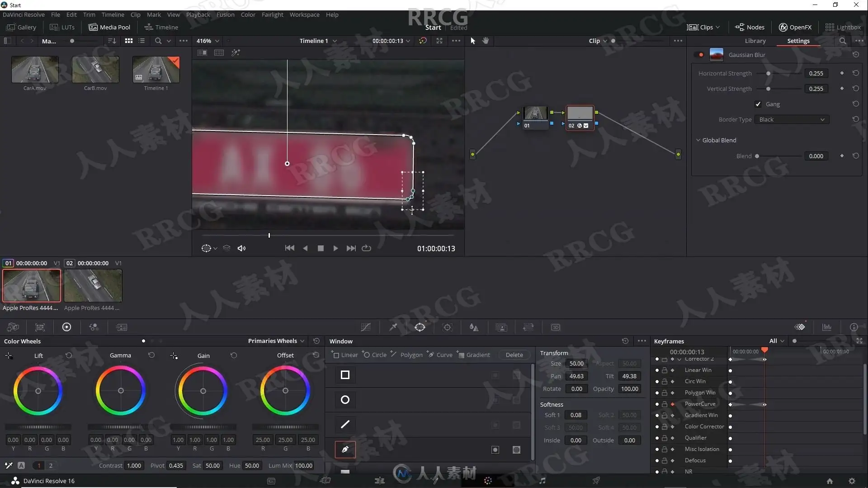Go to first frame playback button
Image resolution: width=868 pixels, height=488 pixels.
290,248
